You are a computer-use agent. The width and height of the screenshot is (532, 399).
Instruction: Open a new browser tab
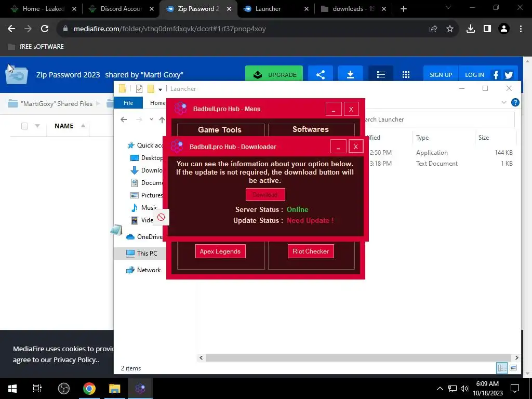coord(403,9)
